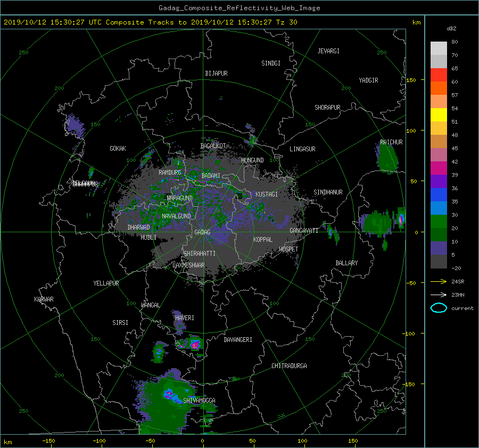
Task: Click the CHITRADURGA city label
Action: (x=290, y=366)
